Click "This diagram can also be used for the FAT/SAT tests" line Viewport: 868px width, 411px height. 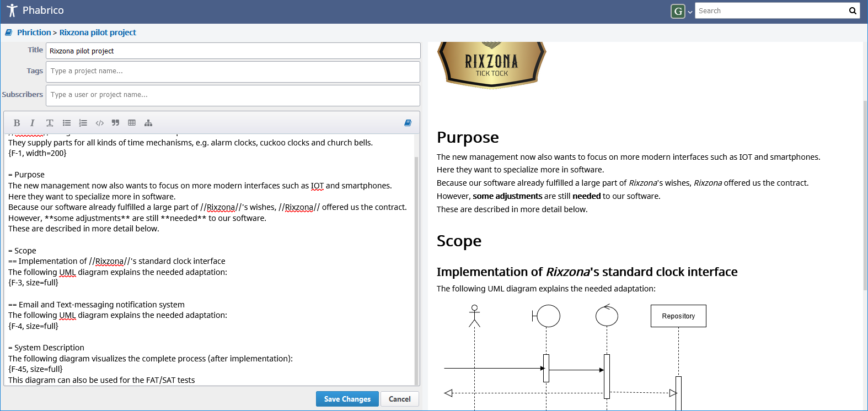point(101,380)
